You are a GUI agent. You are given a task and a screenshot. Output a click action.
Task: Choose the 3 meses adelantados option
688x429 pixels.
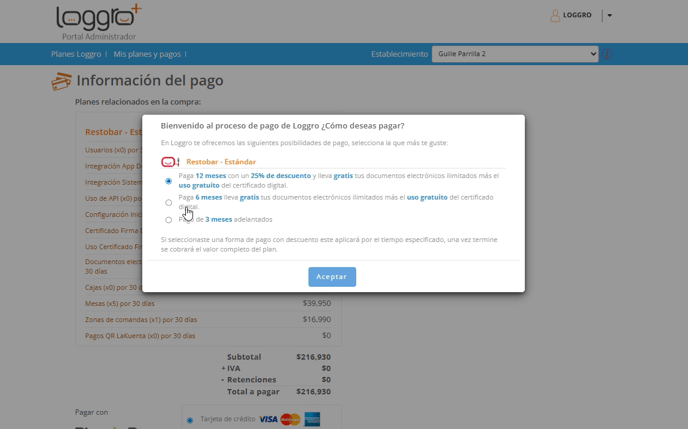coord(168,220)
